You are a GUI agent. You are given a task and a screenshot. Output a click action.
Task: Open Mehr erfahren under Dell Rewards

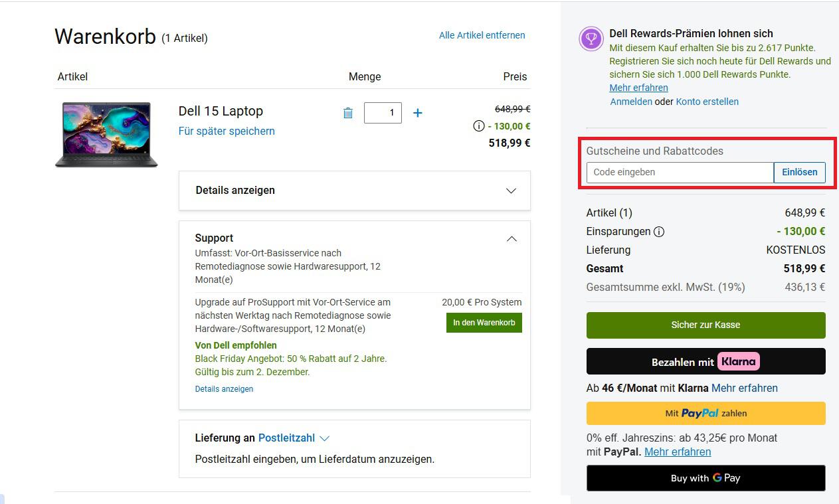click(638, 88)
